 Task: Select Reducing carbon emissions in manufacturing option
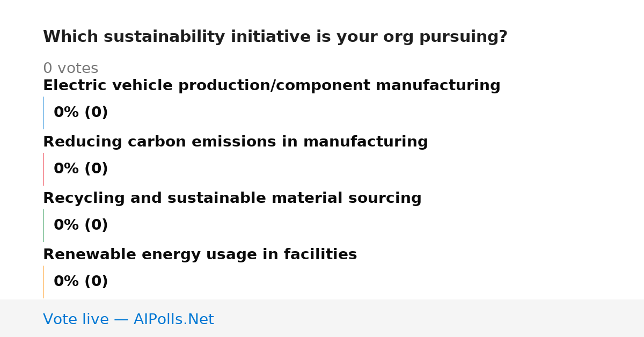click(x=236, y=142)
